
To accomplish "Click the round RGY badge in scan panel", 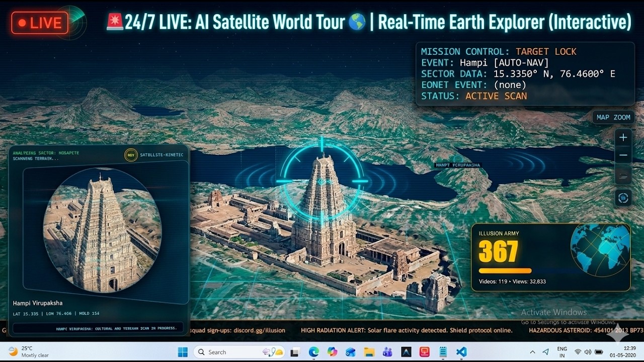I will pos(131,155).
